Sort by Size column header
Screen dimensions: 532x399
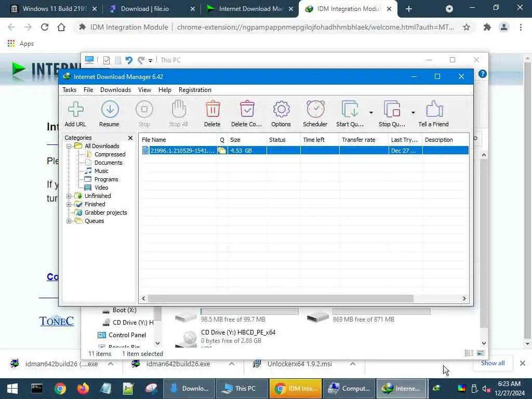[247, 140]
